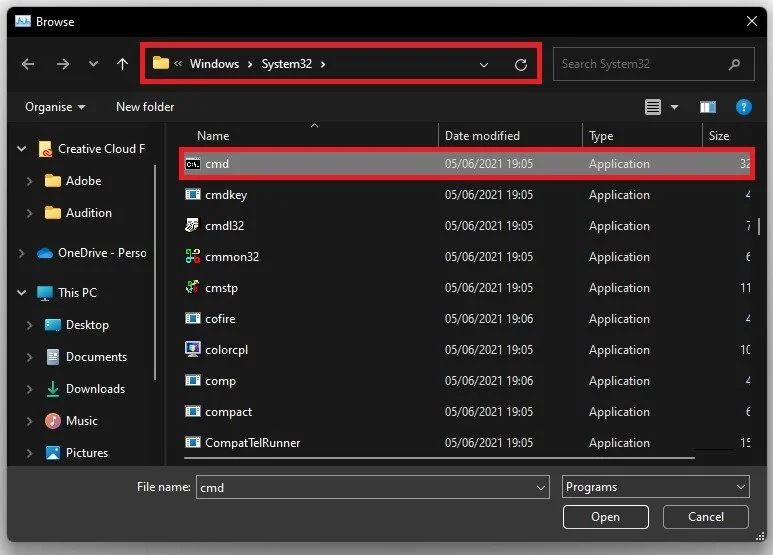This screenshot has width=773, height=555.
Task: Select the cmmon32 file icon
Action: [x=192, y=256]
